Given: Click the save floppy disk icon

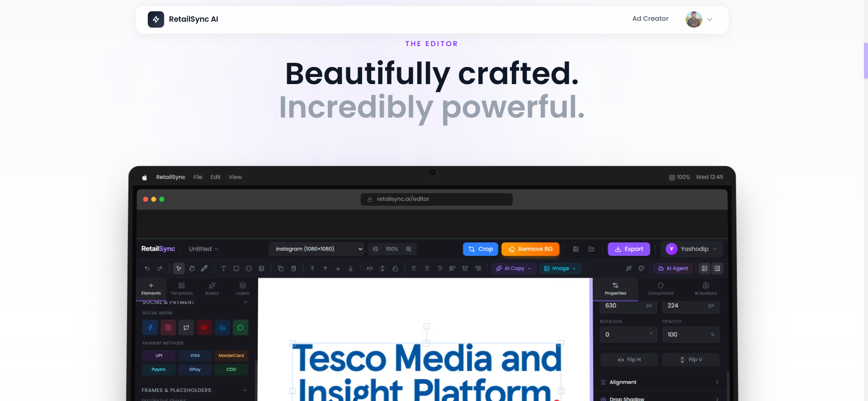Looking at the screenshot, I should pyautogui.click(x=576, y=249).
